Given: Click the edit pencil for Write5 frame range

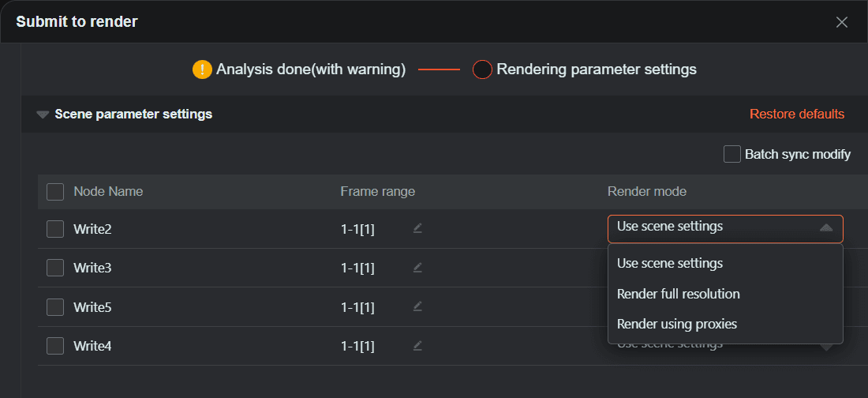Looking at the screenshot, I should 417,306.
